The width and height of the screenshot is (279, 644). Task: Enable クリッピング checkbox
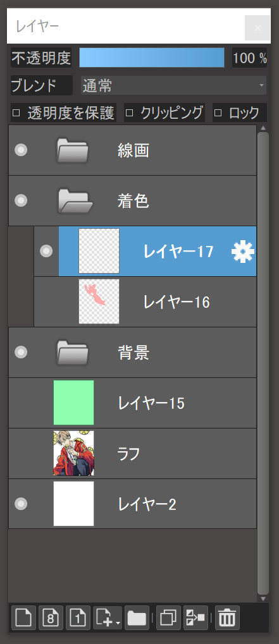(129, 113)
